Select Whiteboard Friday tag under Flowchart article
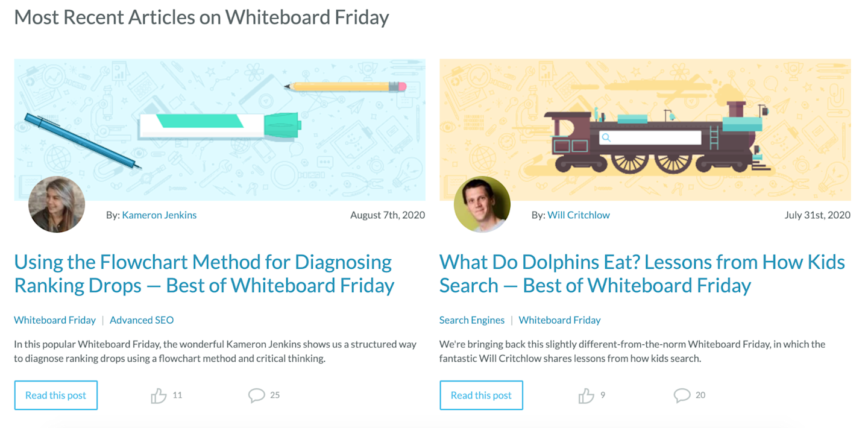 pos(55,320)
